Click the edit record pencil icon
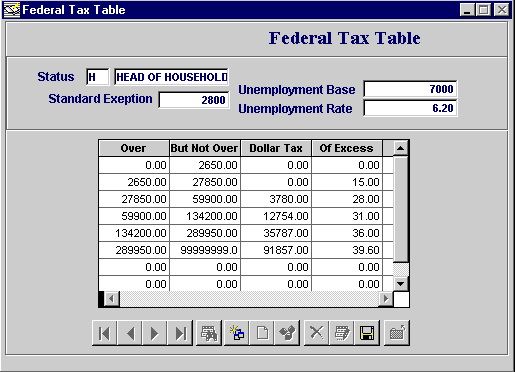515x372 pixels. tap(342, 333)
